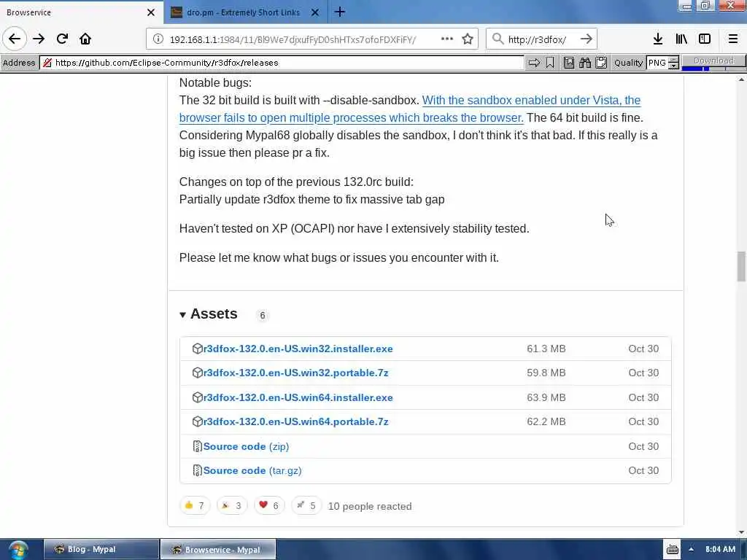The height and width of the screenshot is (560, 747).
Task: Click the Browservice bookmark icon
Action: (x=550, y=63)
